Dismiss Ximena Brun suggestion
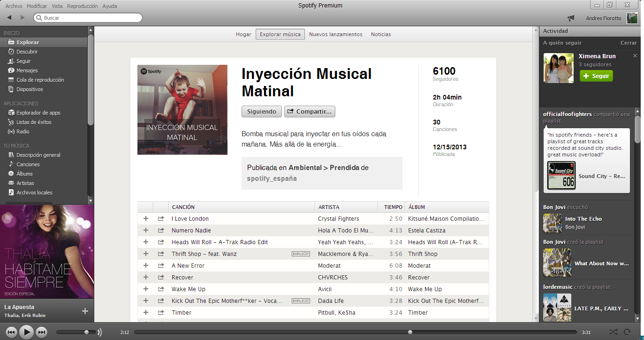The image size is (644, 340). (635, 56)
